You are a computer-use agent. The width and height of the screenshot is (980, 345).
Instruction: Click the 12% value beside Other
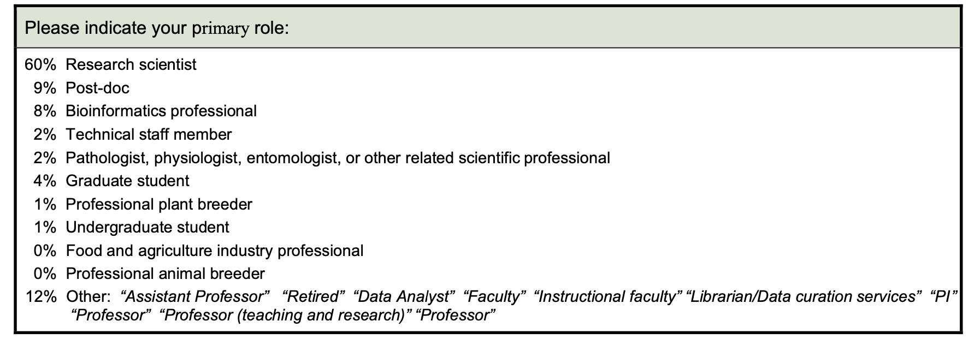(40, 296)
